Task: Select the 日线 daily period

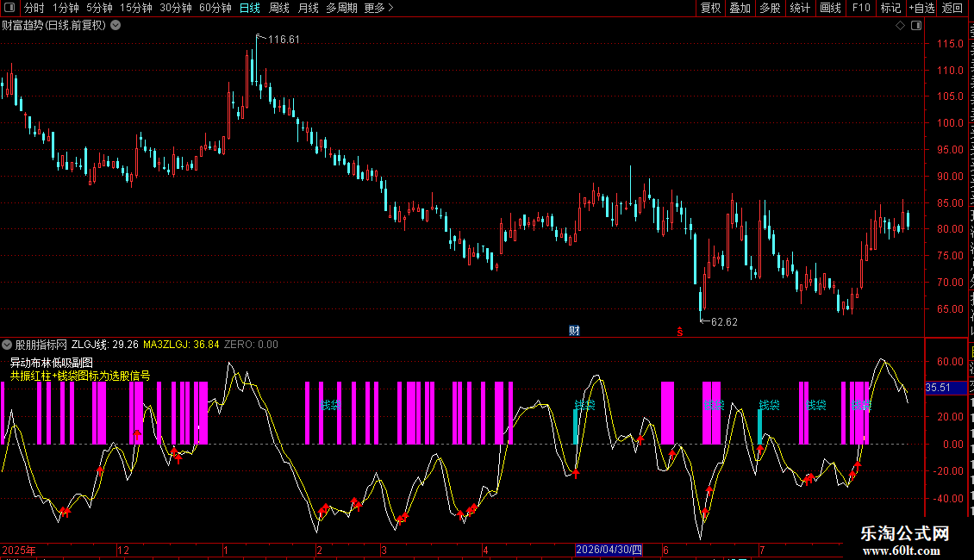Action: pyautogui.click(x=250, y=8)
